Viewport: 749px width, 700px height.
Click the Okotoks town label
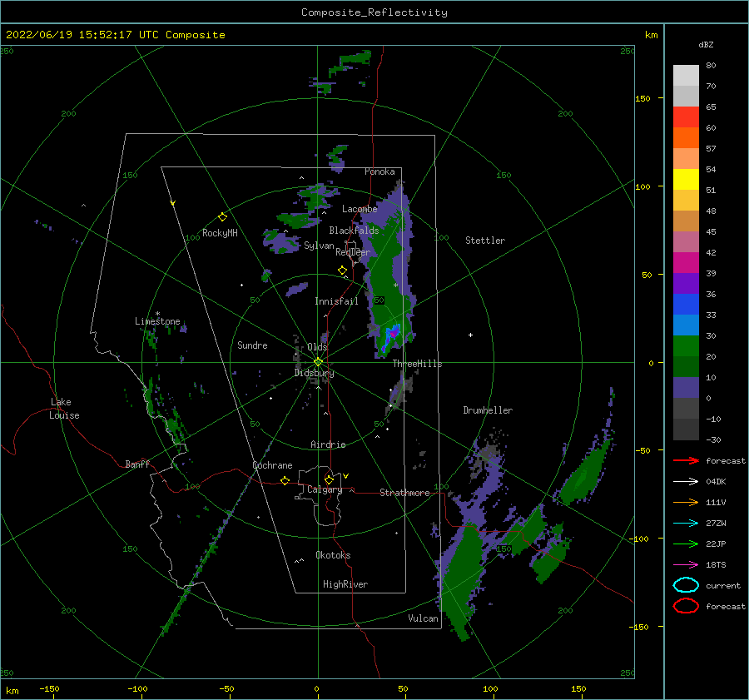333,555
